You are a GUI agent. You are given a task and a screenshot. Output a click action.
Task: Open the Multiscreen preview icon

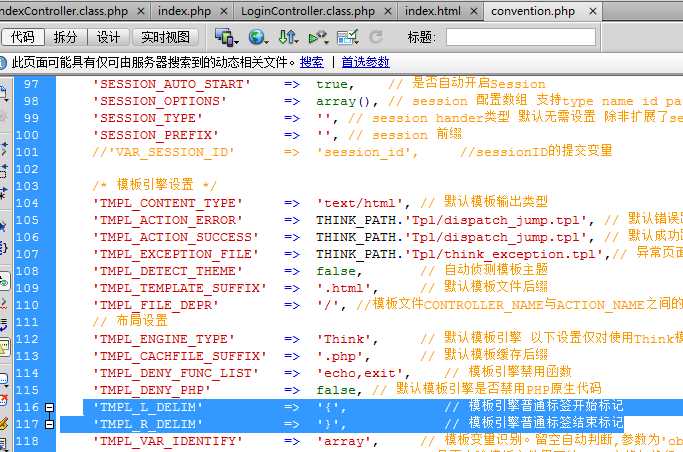[226, 37]
